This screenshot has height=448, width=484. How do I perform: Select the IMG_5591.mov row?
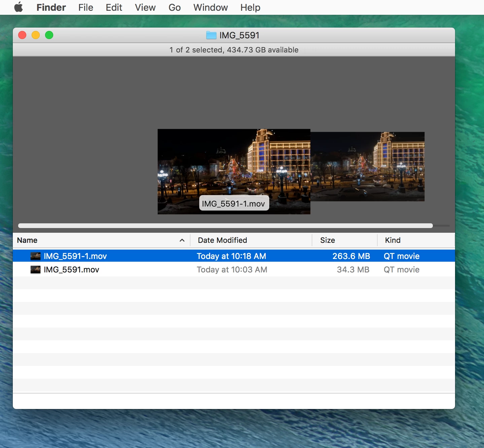pos(234,270)
